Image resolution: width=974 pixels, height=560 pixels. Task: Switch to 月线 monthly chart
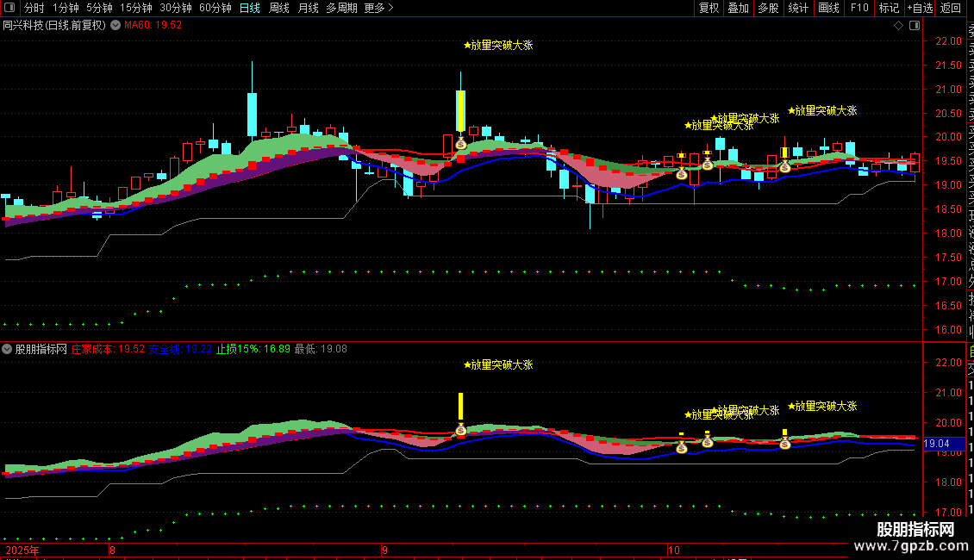308,8
